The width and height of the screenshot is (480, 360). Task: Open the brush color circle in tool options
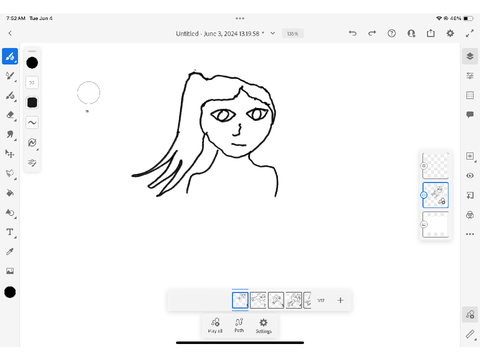(32, 63)
